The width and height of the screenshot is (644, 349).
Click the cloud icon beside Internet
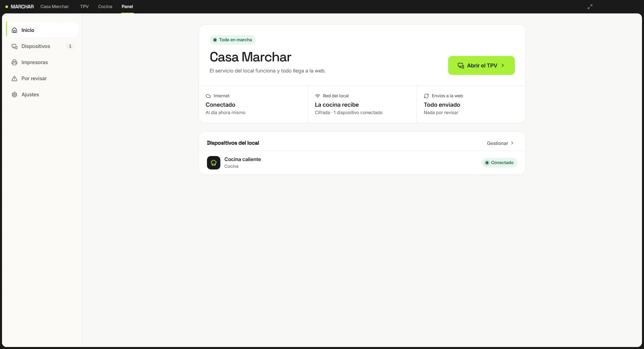coord(208,96)
